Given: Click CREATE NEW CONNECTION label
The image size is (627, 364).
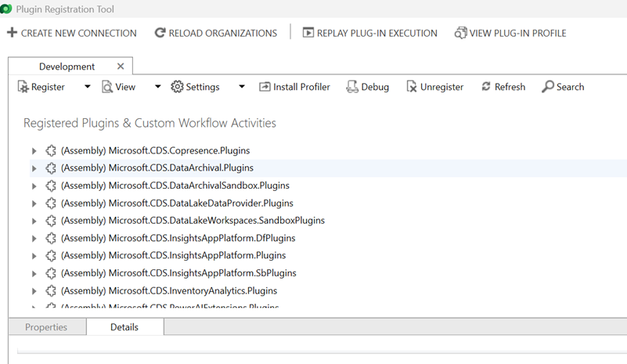Looking at the screenshot, I should coord(79,33).
